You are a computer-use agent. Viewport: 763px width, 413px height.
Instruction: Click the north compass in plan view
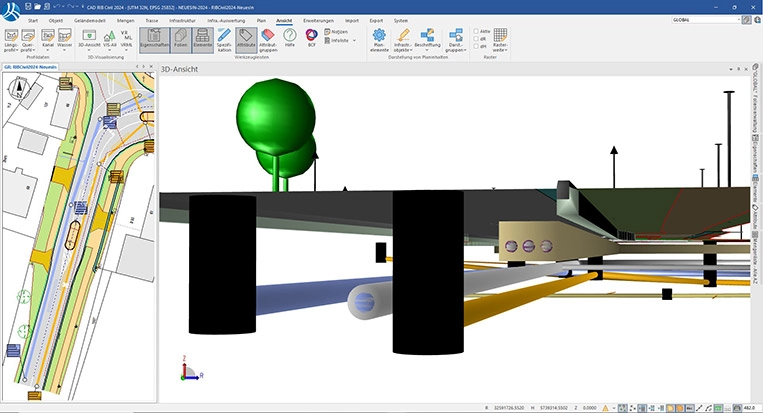[x=19, y=88]
